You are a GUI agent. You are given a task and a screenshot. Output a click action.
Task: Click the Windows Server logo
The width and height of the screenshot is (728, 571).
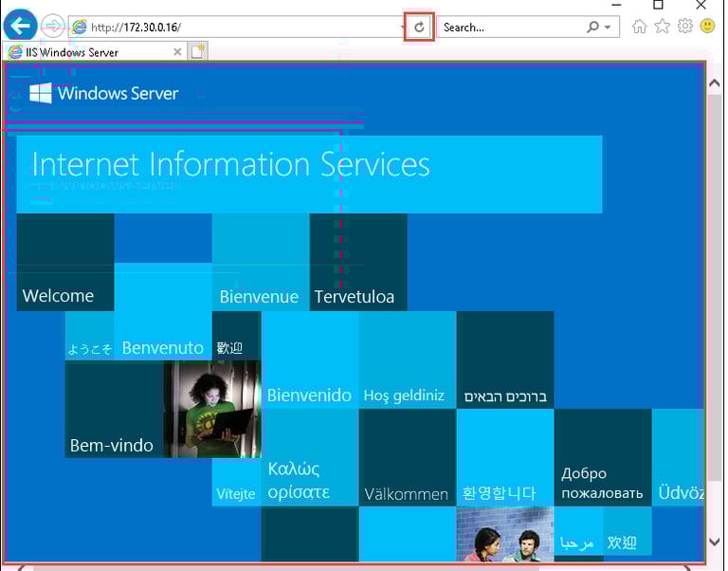click(103, 93)
